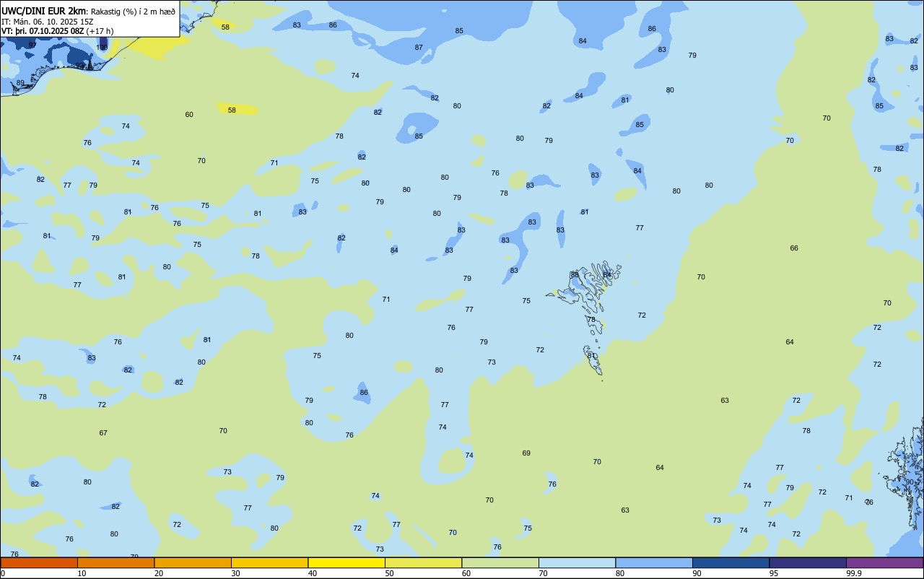Click the humidity value "60" on the map
Image resolution: width=924 pixels, height=579 pixels.
pyautogui.click(x=189, y=115)
